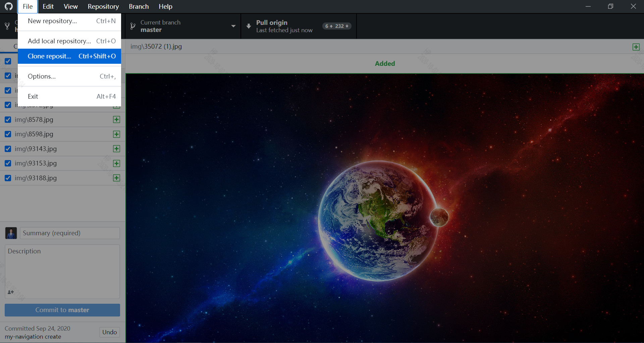Choose Exit from the File menu
The height and width of the screenshot is (343, 644).
tap(69, 97)
